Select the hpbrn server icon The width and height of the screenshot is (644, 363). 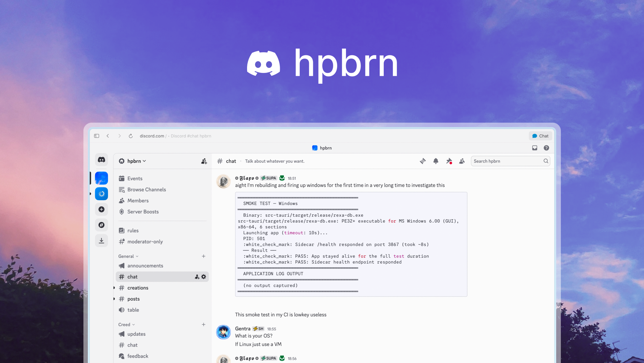tap(101, 178)
